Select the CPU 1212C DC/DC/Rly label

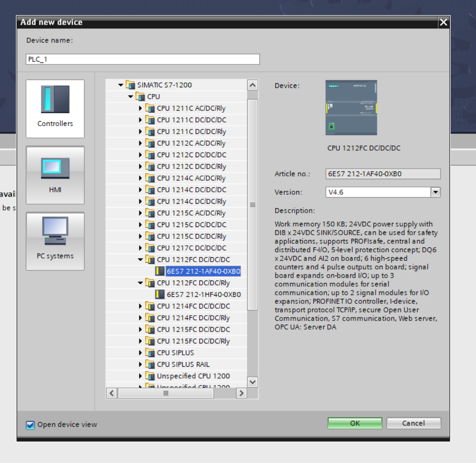[192, 167]
